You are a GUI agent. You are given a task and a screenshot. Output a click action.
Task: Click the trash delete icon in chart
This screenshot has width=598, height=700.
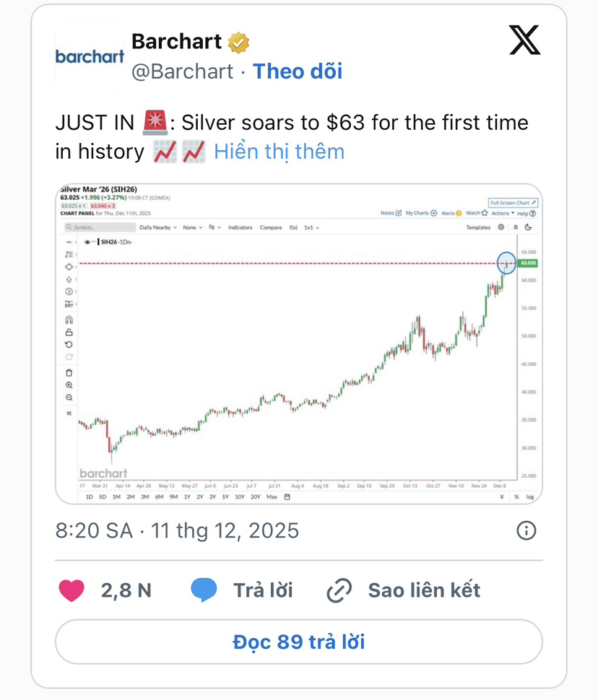[69, 372]
